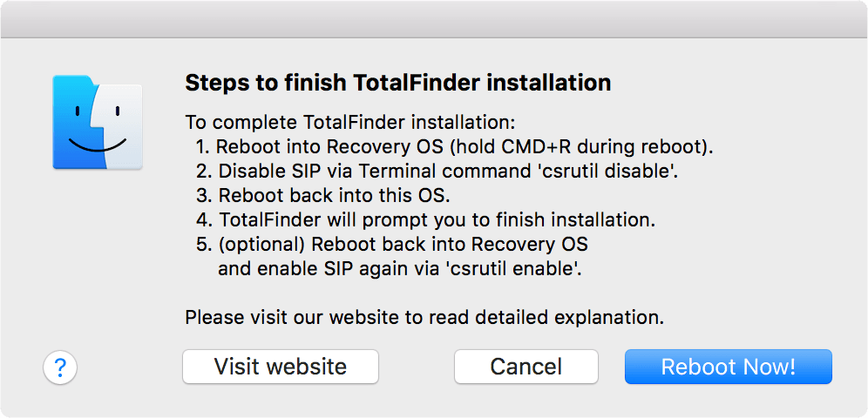
Task: Click the dialog's empty title bar
Action: pos(434,19)
